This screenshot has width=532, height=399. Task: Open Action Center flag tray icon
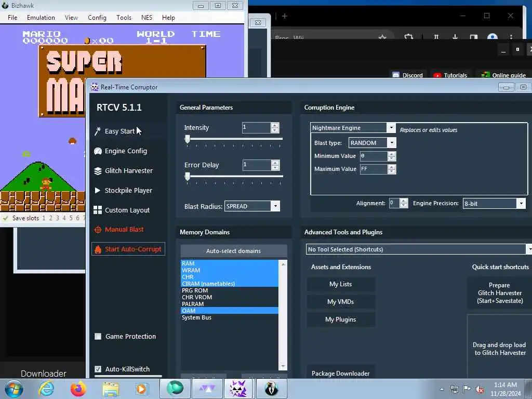click(x=467, y=389)
